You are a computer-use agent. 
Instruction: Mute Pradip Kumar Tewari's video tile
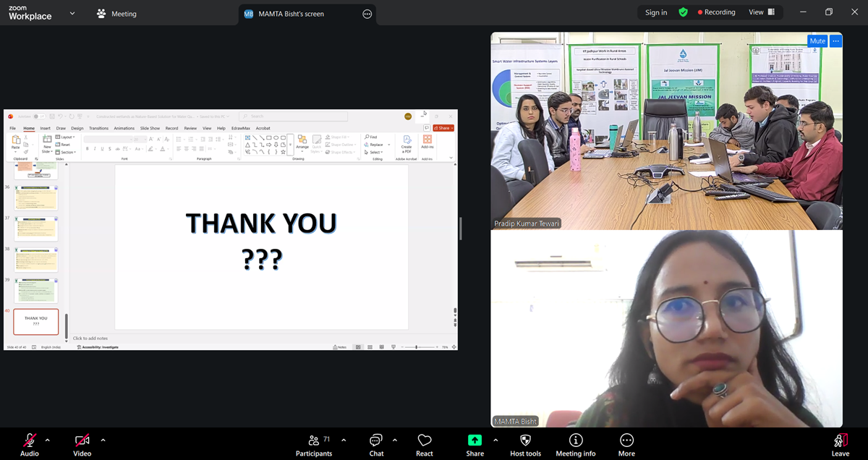click(x=817, y=41)
